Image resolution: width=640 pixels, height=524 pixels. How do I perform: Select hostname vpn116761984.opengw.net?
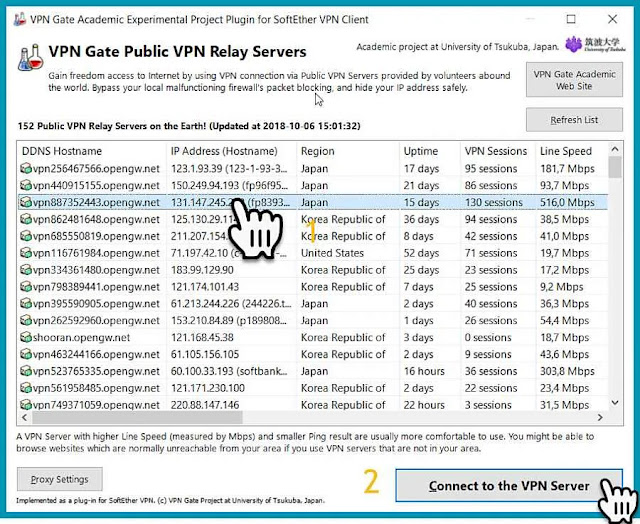tap(96, 253)
